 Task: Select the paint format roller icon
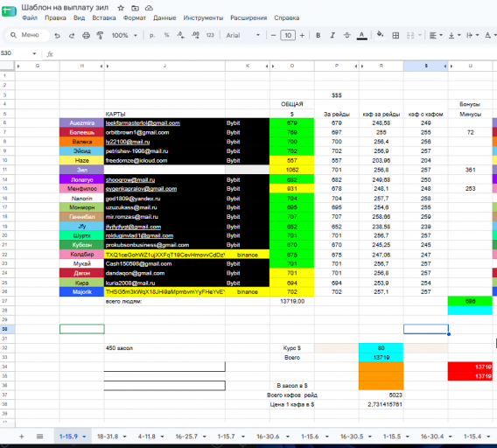[x=100, y=36]
